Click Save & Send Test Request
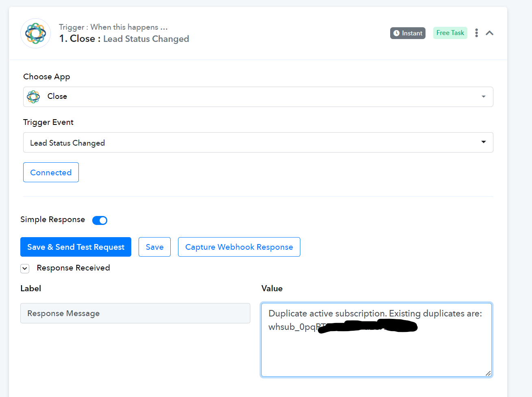The width and height of the screenshot is (532, 397). [76, 247]
